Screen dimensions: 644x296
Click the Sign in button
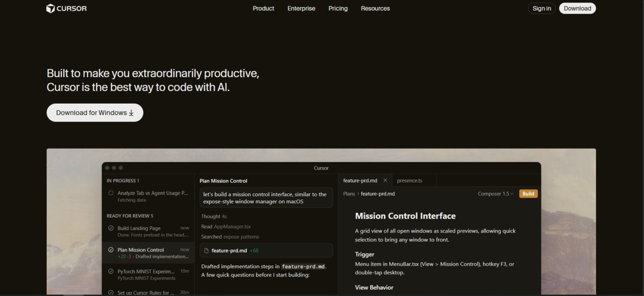(541, 8)
